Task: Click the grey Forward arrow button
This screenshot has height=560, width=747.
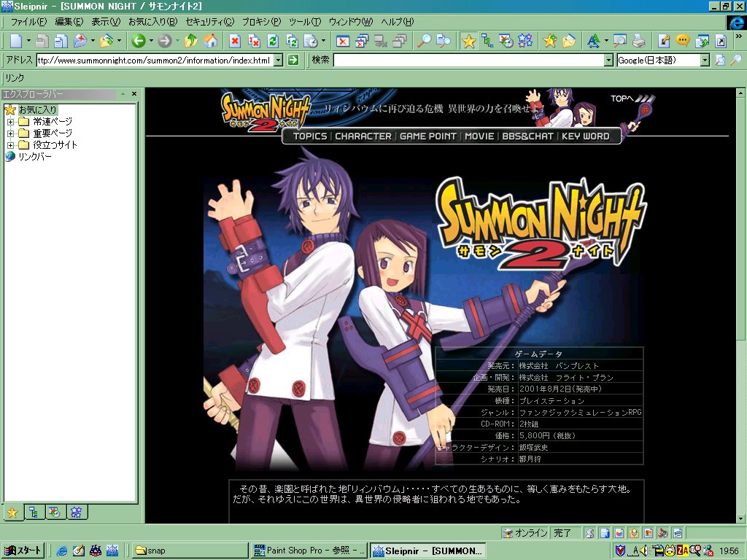Action: click(x=164, y=41)
